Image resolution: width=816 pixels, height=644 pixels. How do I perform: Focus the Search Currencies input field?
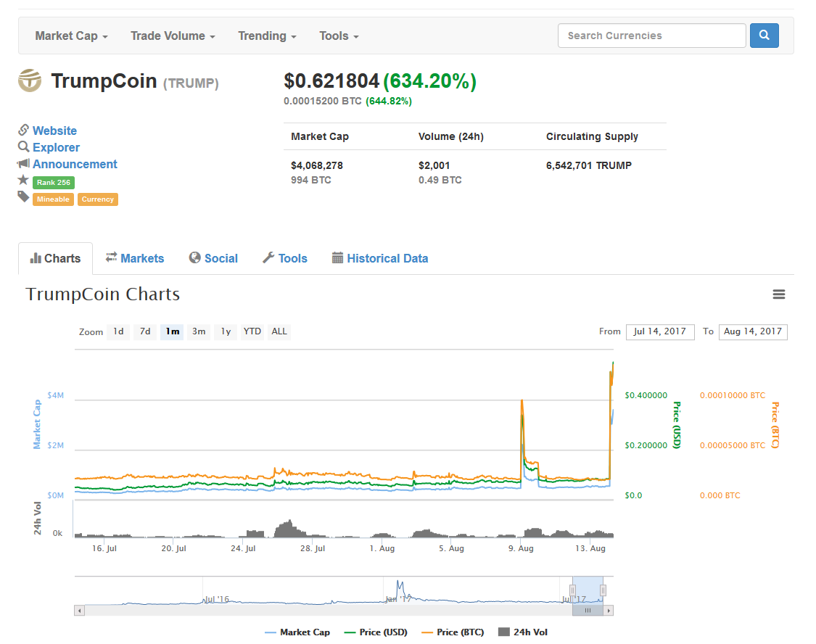[652, 36]
